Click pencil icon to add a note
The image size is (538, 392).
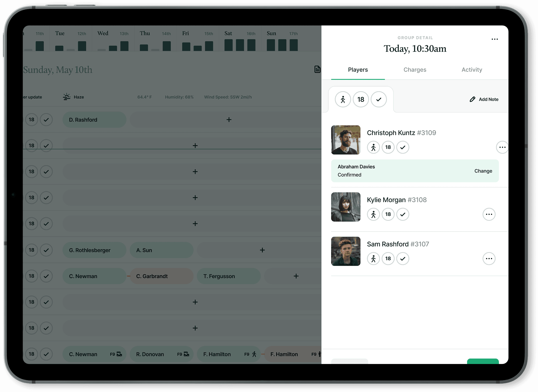(473, 99)
